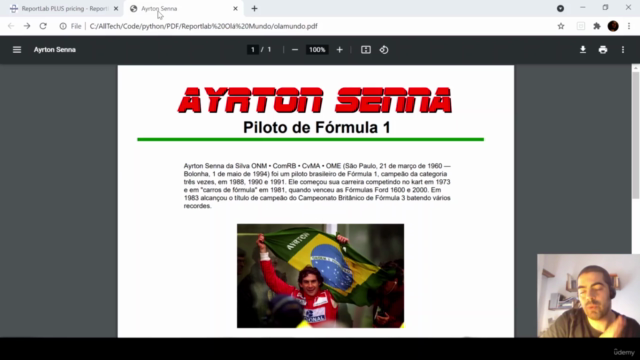
Task: Close the ReportLab PLUS pricing tab
Action: click(x=116, y=9)
